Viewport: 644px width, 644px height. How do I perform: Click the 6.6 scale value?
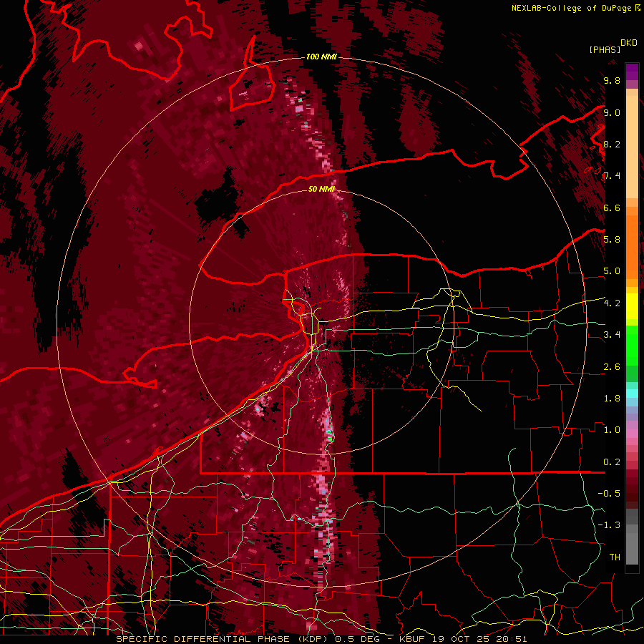point(612,208)
